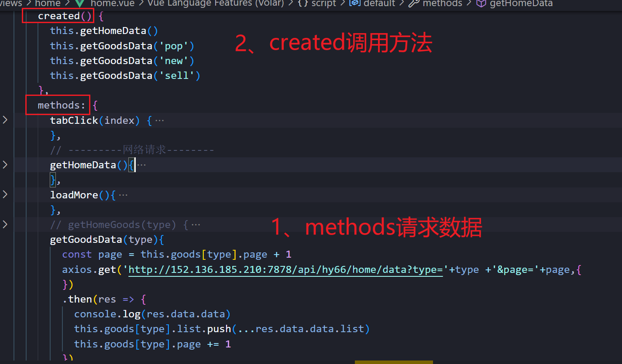Expand the folded loadMore() method
The width and height of the screenshot is (622, 364).
(5, 194)
